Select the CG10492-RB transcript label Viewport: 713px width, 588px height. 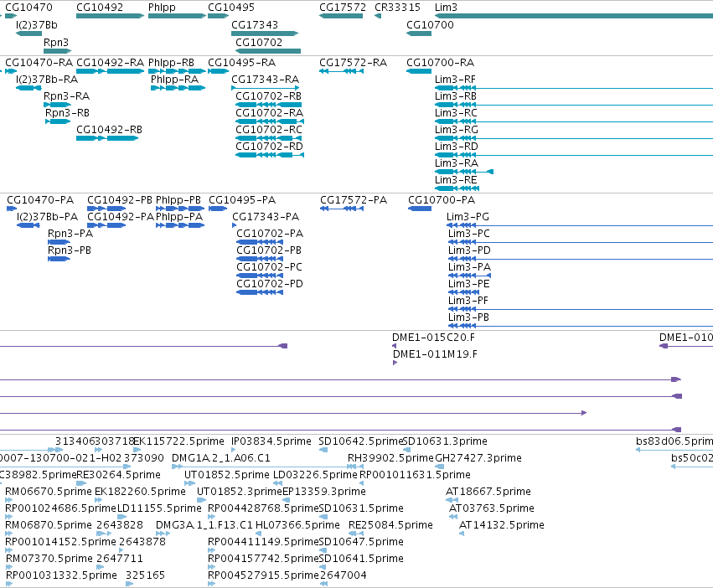pyautogui.click(x=109, y=130)
